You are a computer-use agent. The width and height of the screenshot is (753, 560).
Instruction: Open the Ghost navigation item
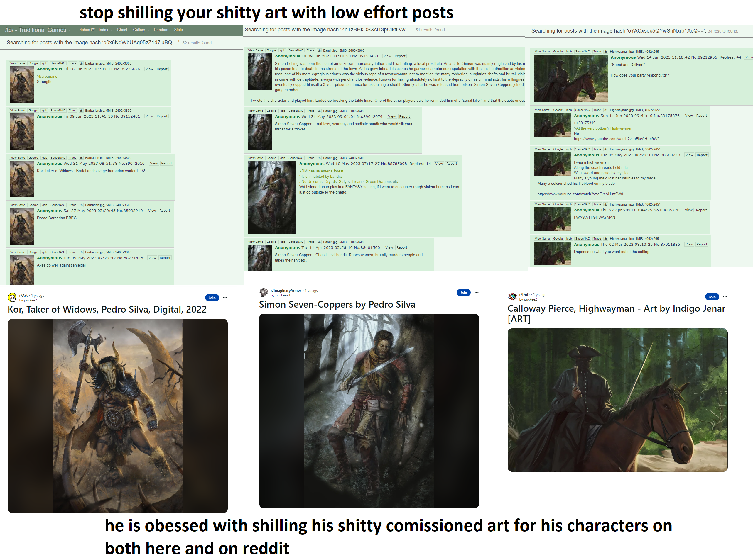click(x=122, y=30)
